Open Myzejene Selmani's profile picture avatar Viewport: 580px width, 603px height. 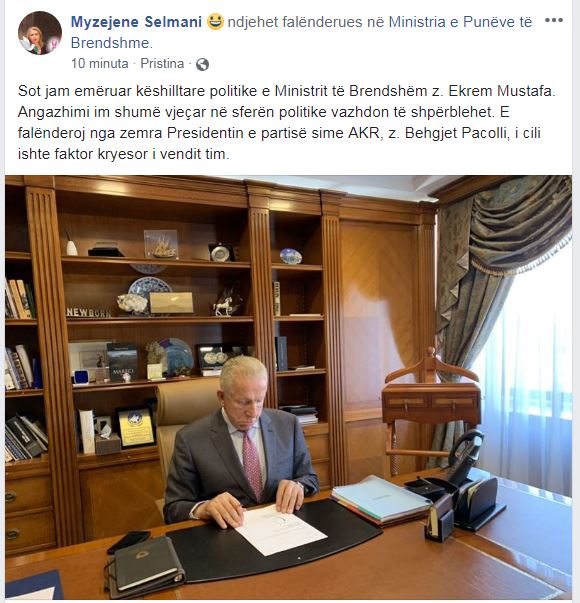pos(40,33)
